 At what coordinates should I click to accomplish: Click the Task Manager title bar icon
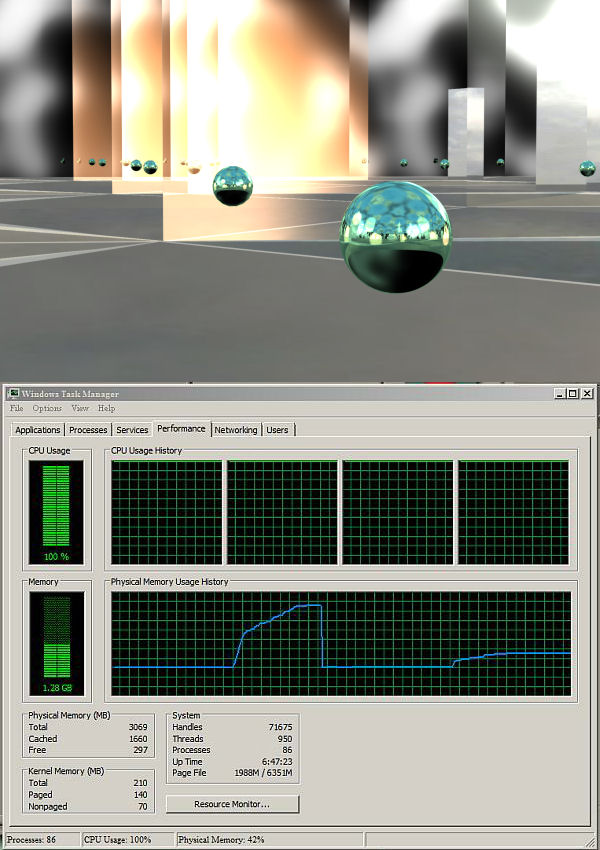[x=14, y=394]
